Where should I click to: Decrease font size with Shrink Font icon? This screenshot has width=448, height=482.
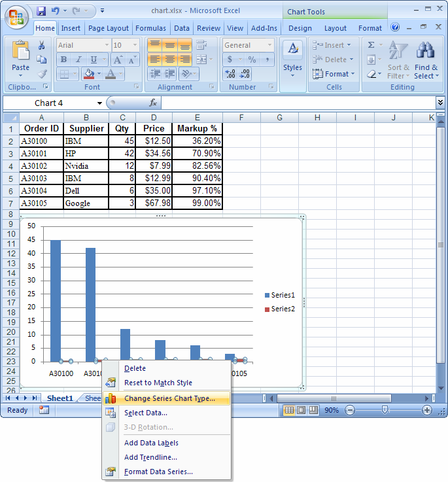point(133,60)
